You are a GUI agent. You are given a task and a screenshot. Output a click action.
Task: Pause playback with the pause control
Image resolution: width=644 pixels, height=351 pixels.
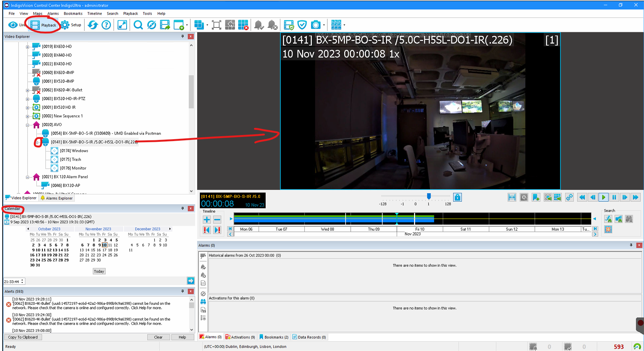(614, 197)
